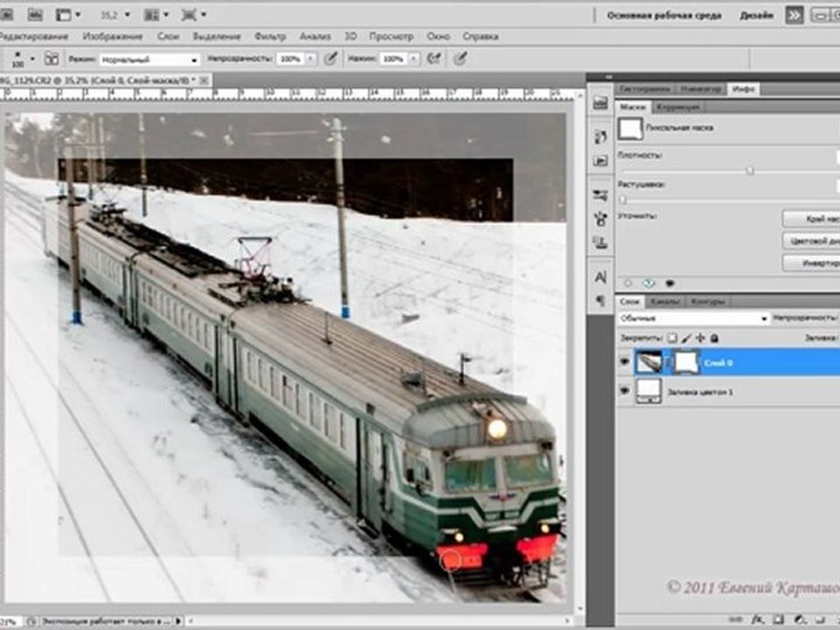Toggle tablet pressure for opacity

click(x=331, y=59)
